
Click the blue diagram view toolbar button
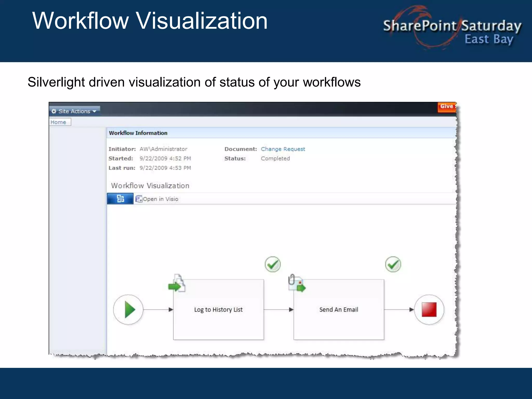120,199
